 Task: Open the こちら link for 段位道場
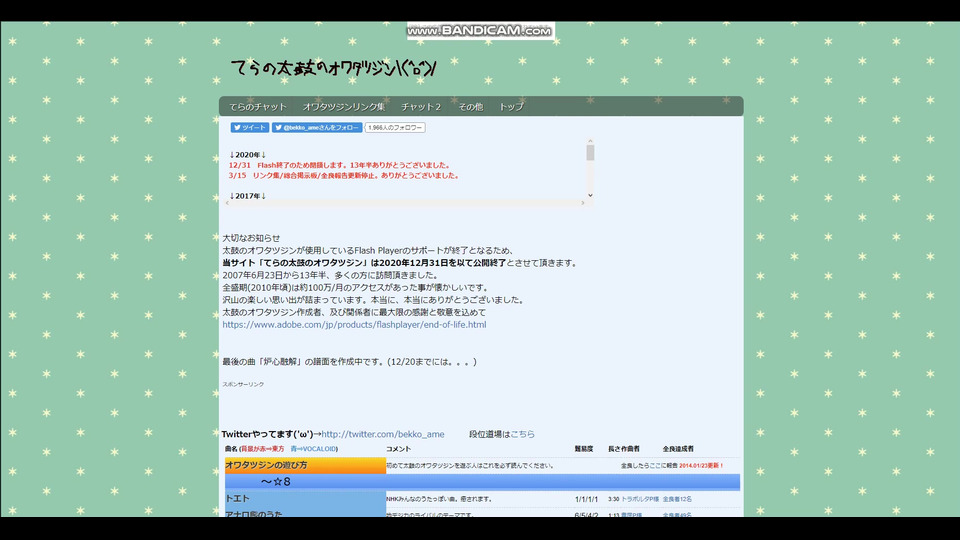pos(522,434)
